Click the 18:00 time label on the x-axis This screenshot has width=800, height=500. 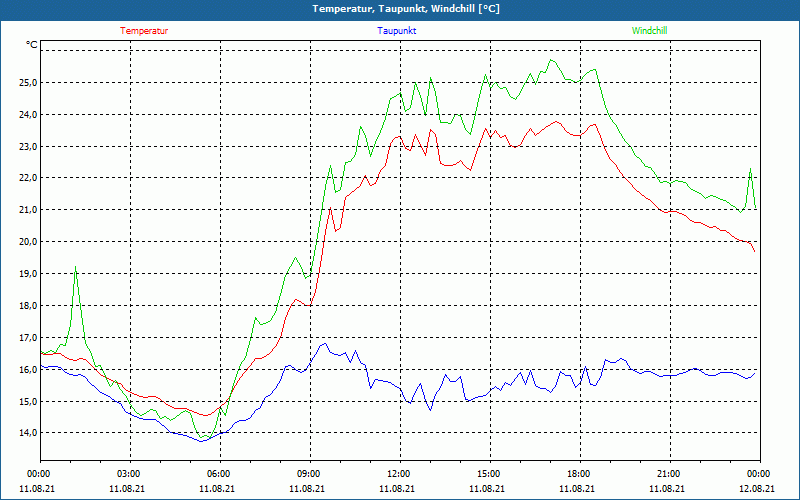tap(580, 474)
